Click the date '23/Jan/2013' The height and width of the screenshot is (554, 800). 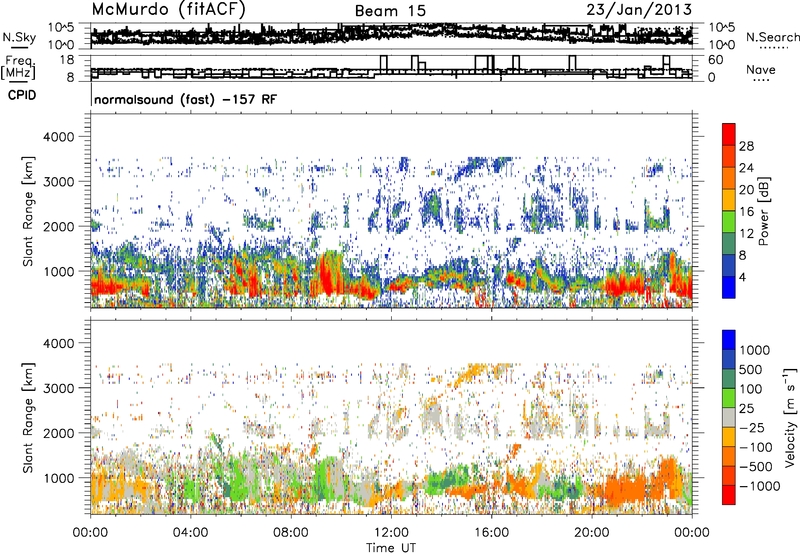tap(639, 10)
